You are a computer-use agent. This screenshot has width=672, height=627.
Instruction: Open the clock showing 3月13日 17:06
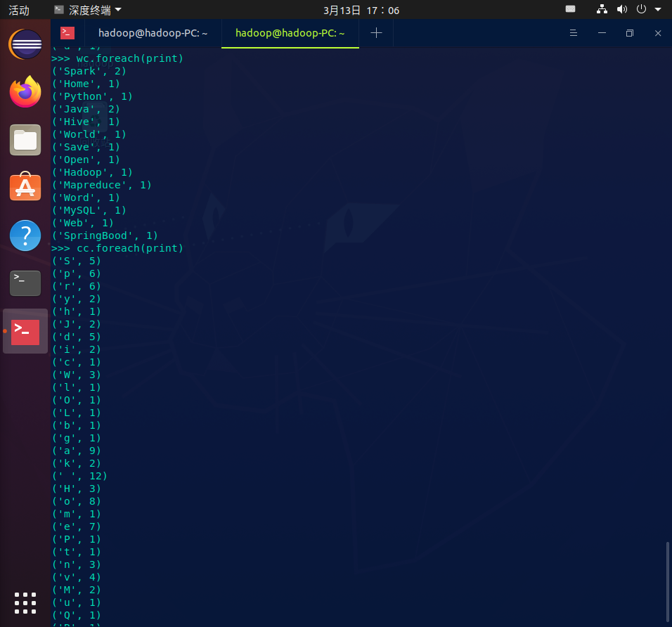[361, 11]
